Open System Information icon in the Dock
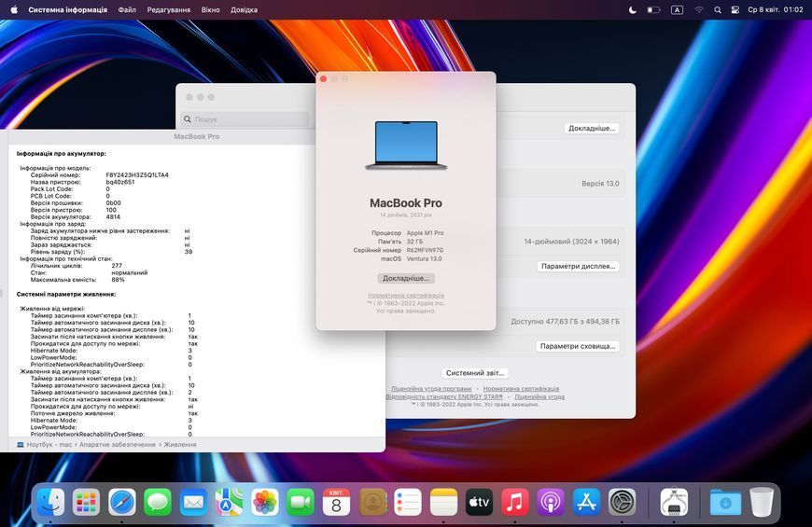 pos(674,502)
